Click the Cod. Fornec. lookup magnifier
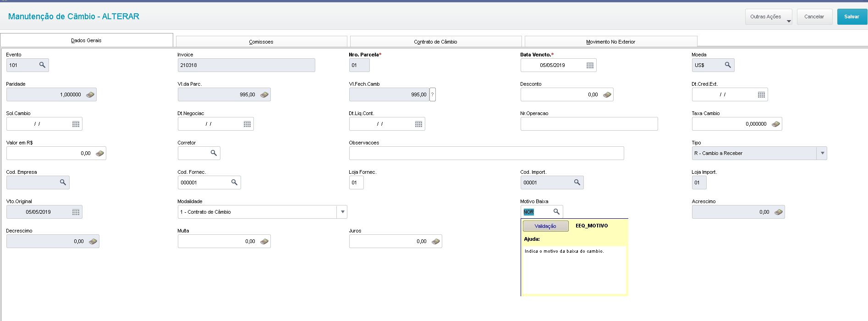This screenshot has width=868, height=321. pos(234,183)
